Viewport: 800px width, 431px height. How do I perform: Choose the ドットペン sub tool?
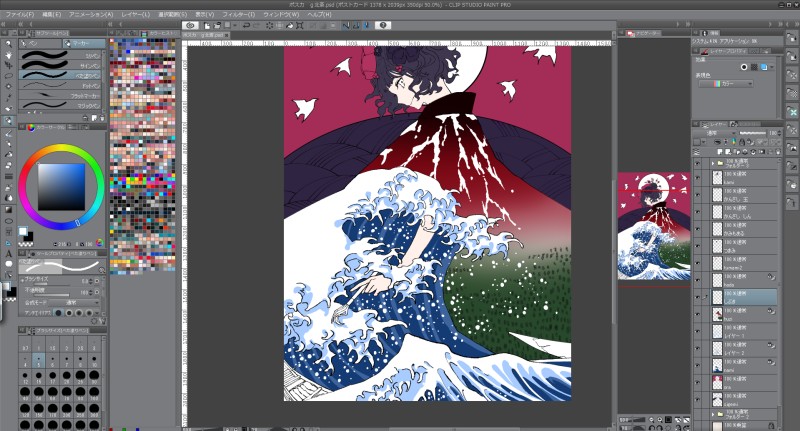point(60,86)
